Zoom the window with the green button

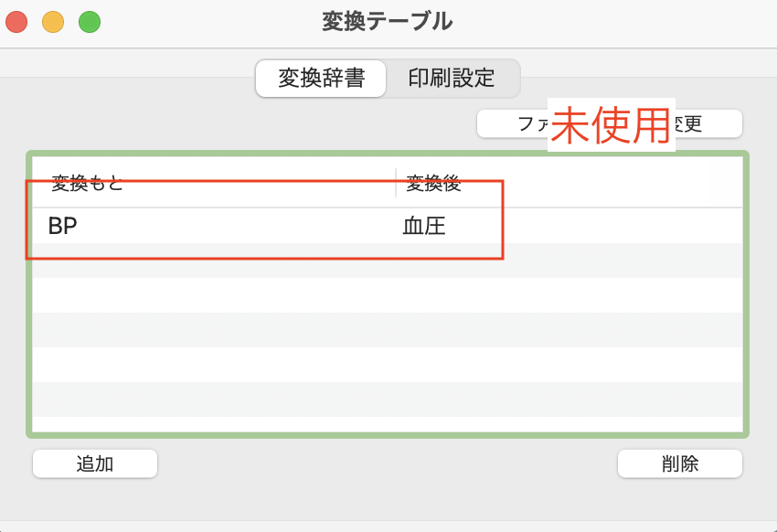(x=90, y=21)
